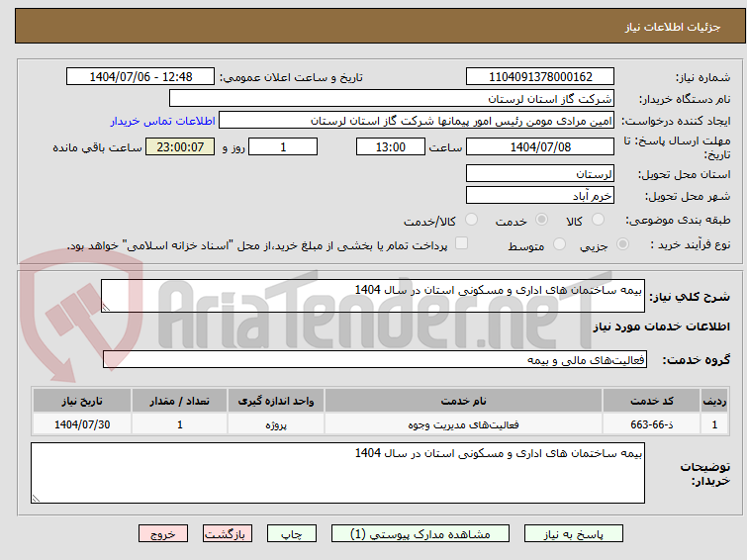Image resolution: width=747 pixels, height=560 pixels.
Task: Click the requester field امین مرادی مومن
Action: (417, 120)
